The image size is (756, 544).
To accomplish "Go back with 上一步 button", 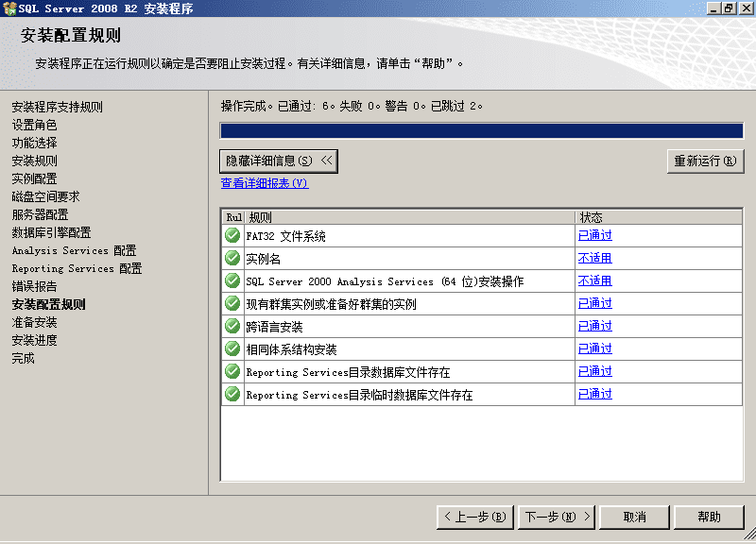I will click(x=475, y=517).
